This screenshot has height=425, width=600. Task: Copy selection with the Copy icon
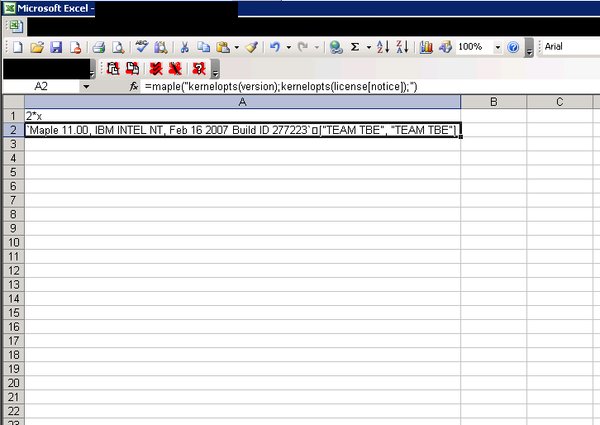pos(204,47)
